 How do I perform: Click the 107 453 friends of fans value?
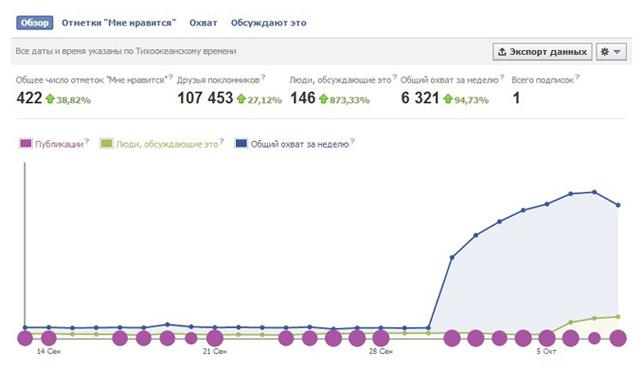(205, 98)
